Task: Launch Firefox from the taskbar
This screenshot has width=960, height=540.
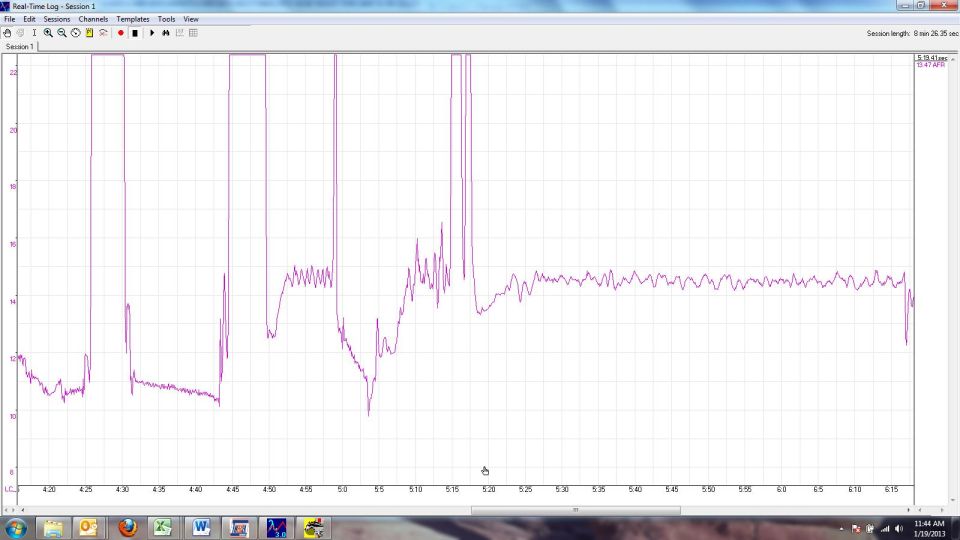Action: 127,528
